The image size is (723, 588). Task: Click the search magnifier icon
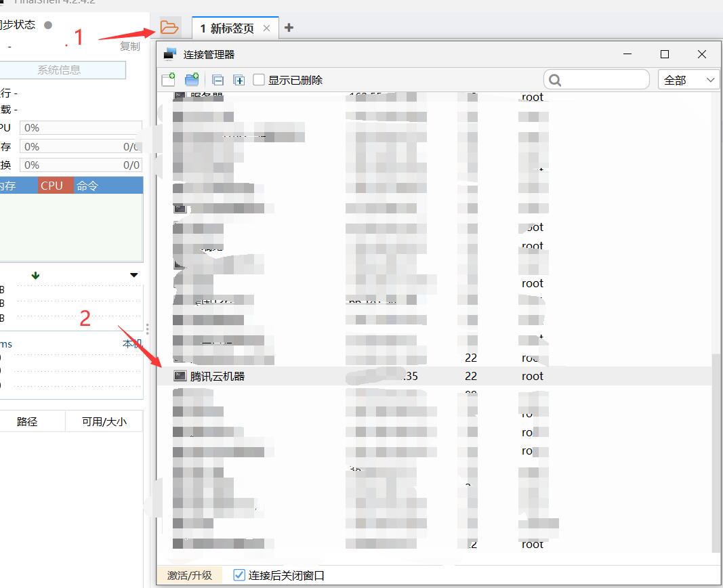click(x=555, y=80)
